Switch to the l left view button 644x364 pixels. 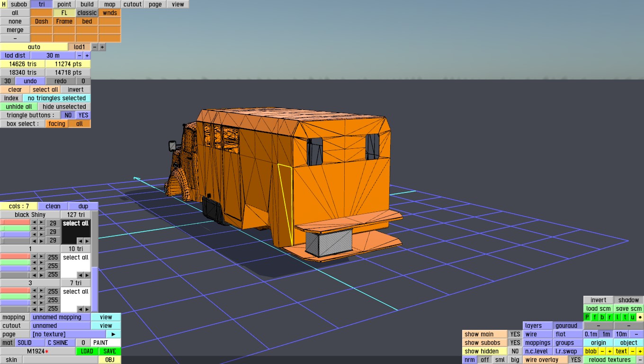pos(617,317)
